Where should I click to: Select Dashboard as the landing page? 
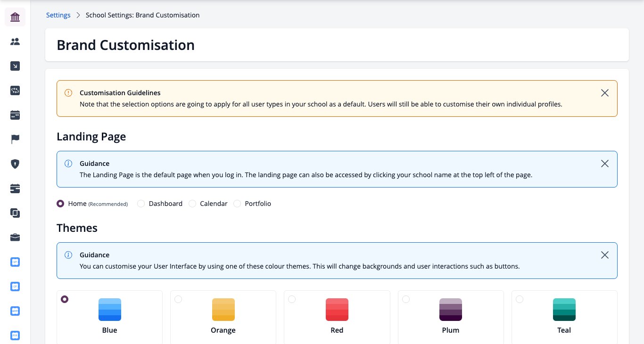141,204
